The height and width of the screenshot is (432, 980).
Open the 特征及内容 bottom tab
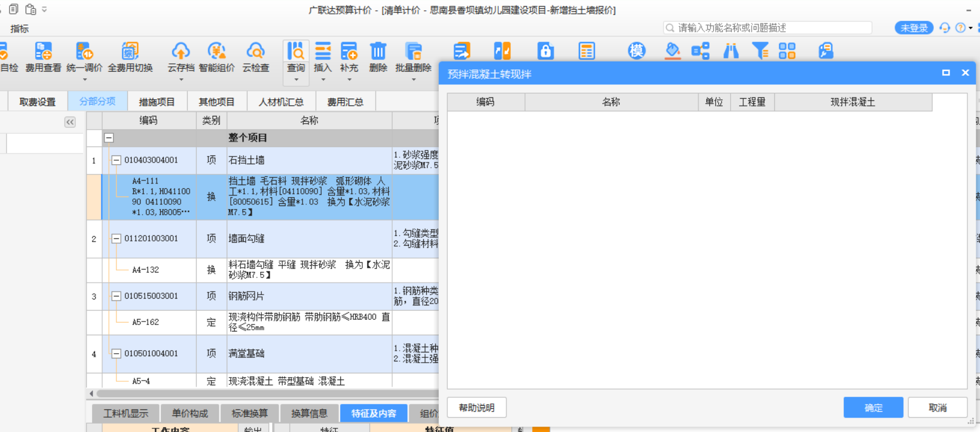coord(374,413)
